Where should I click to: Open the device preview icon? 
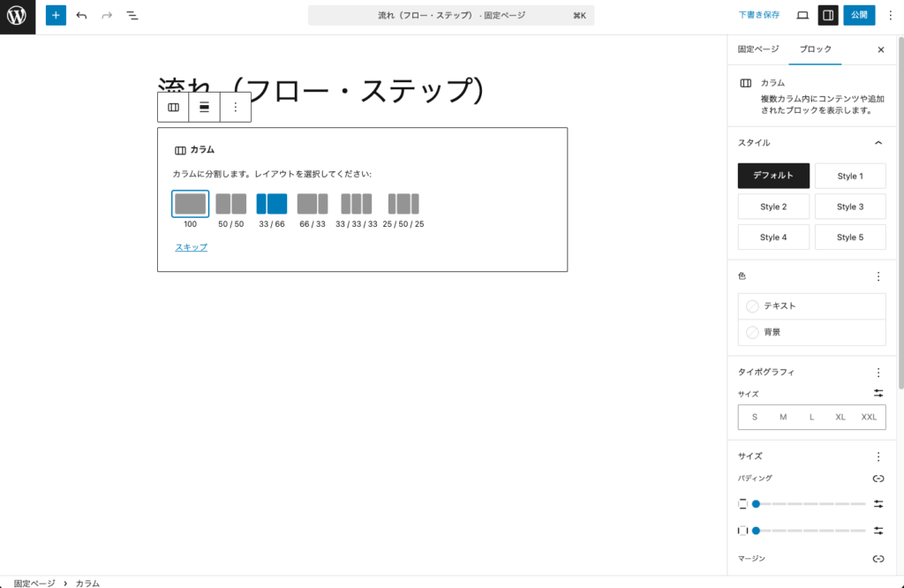click(801, 15)
